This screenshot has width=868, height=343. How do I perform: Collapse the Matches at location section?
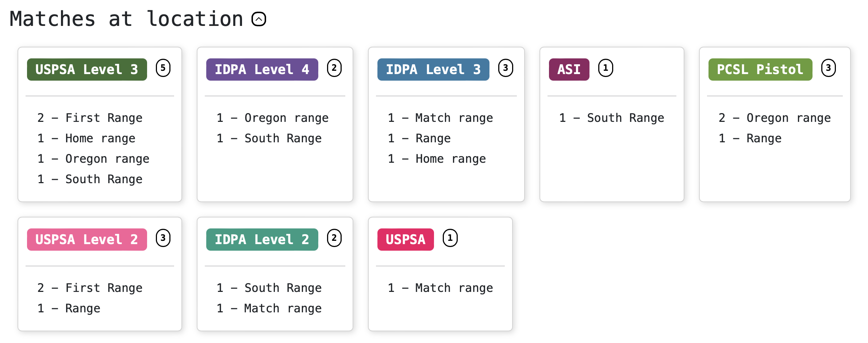259,19
